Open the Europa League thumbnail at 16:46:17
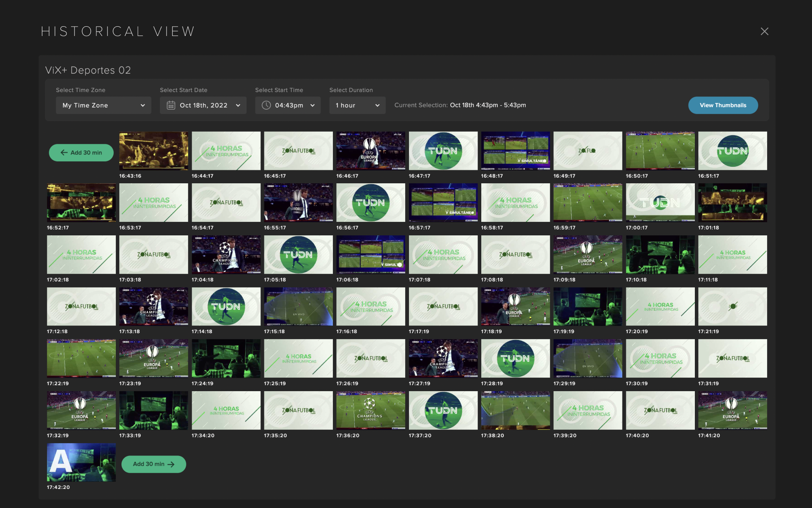The image size is (812, 508). pyautogui.click(x=370, y=151)
